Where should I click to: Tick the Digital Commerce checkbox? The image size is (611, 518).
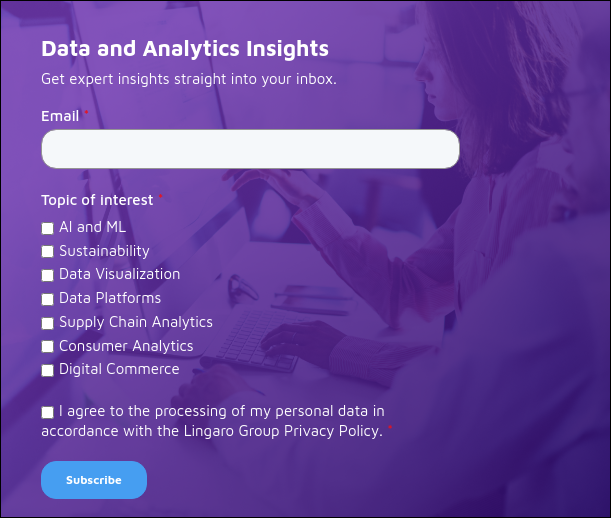[48, 370]
